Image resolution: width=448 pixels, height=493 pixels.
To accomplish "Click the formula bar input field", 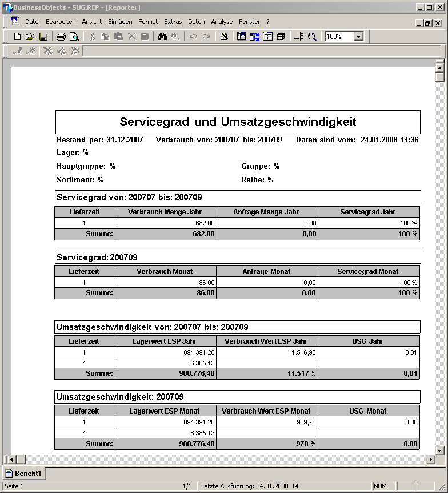I will 261,51.
